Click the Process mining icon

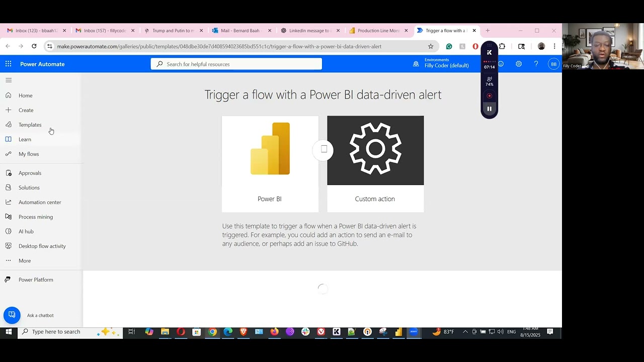8,217
